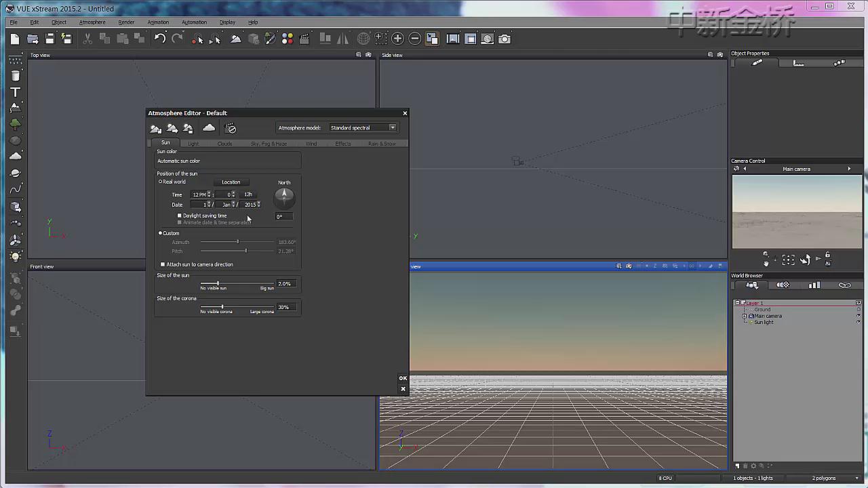The image size is (868, 488).
Task: Click next camera arrow in Camera Control
Action: [849, 169]
